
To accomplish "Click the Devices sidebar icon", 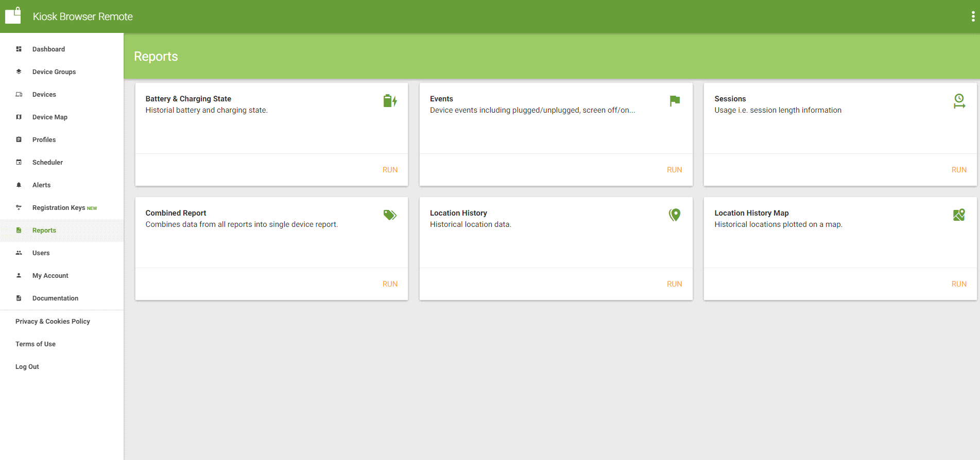I will 19,94.
